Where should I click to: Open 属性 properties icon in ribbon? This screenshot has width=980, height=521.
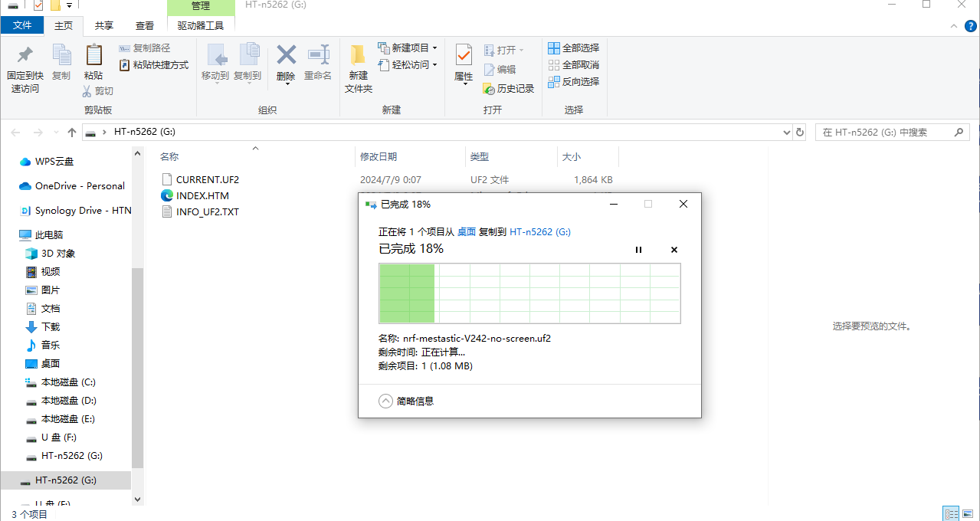(x=464, y=55)
